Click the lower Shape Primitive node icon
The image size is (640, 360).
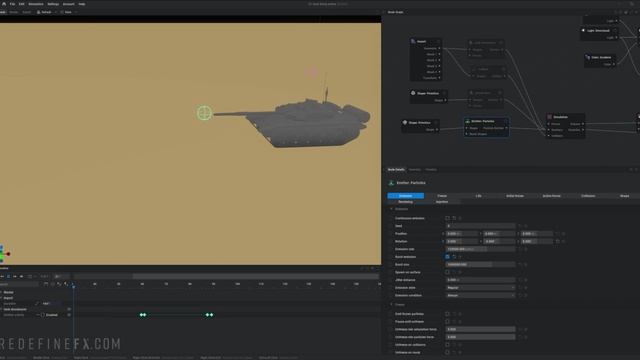tap(405, 122)
